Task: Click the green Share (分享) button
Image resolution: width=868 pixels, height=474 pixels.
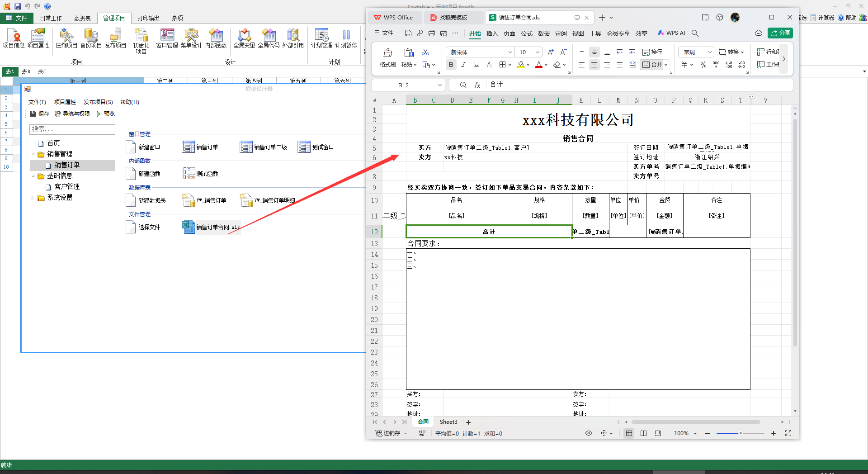Action: point(780,33)
